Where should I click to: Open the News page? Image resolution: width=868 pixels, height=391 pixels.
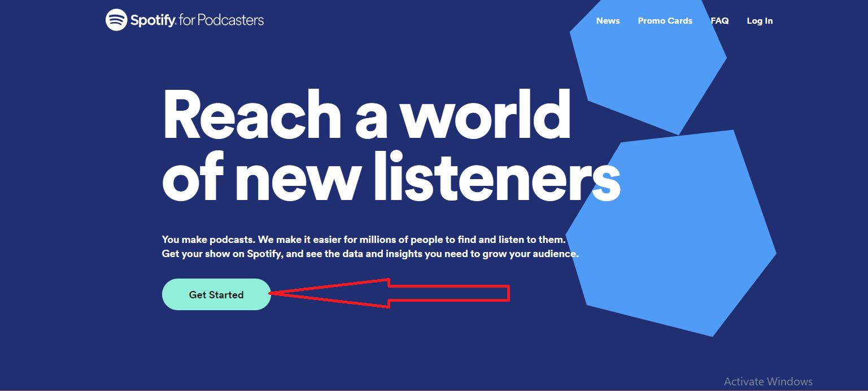coord(608,21)
